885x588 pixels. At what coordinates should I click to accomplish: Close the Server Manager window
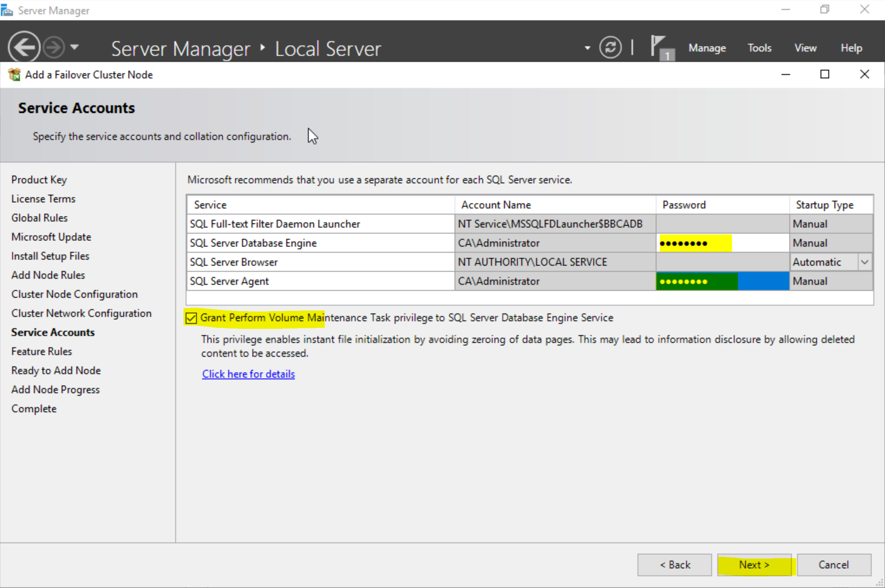coord(865,9)
